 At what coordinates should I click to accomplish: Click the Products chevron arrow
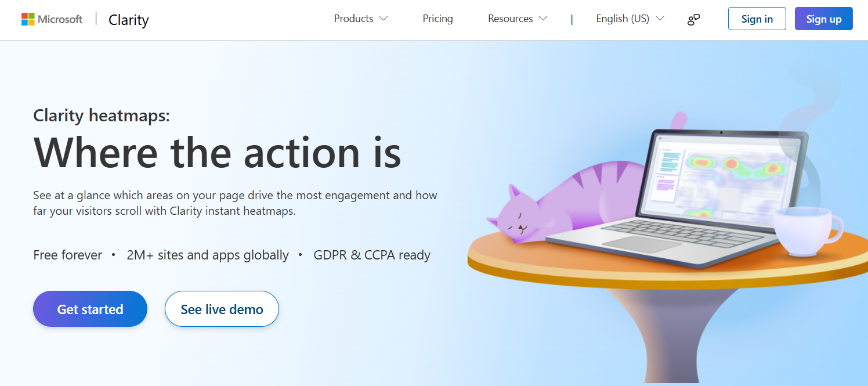coord(384,19)
